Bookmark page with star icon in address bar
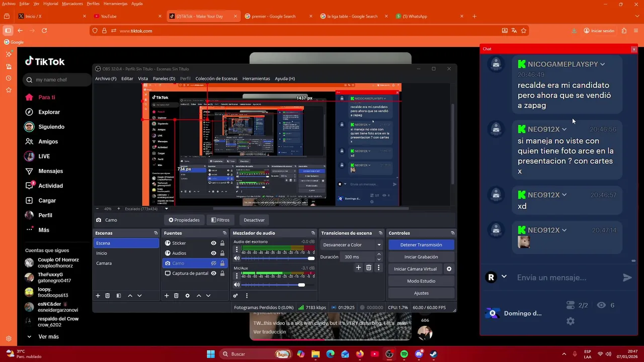This screenshot has height=362, width=644. coord(523,31)
